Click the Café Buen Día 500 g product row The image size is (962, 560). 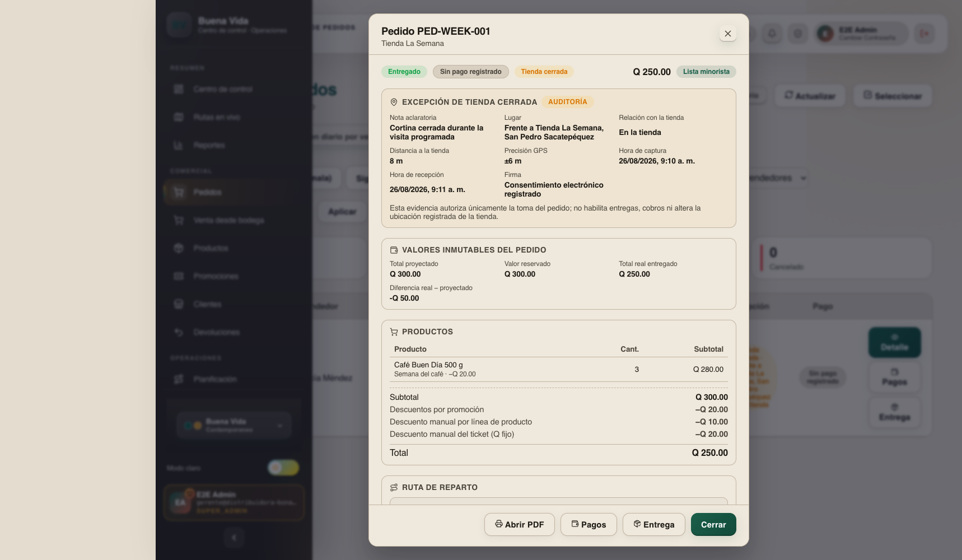559,369
